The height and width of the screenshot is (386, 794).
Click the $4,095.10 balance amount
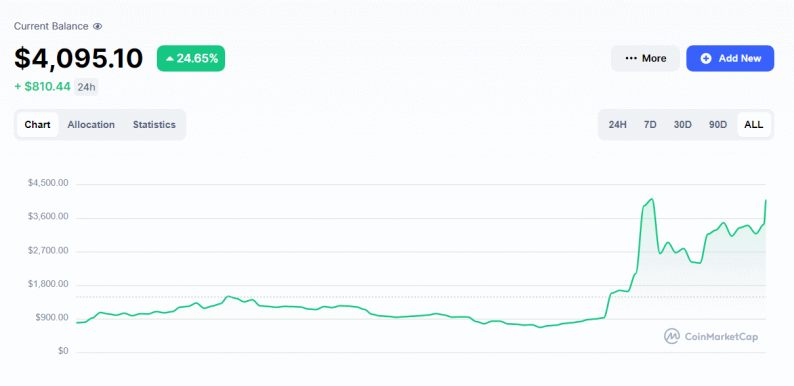tap(78, 58)
